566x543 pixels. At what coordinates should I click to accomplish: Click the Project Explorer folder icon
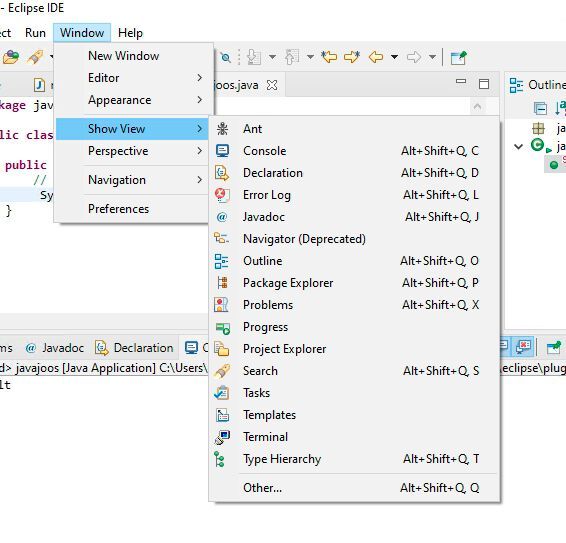pos(222,349)
